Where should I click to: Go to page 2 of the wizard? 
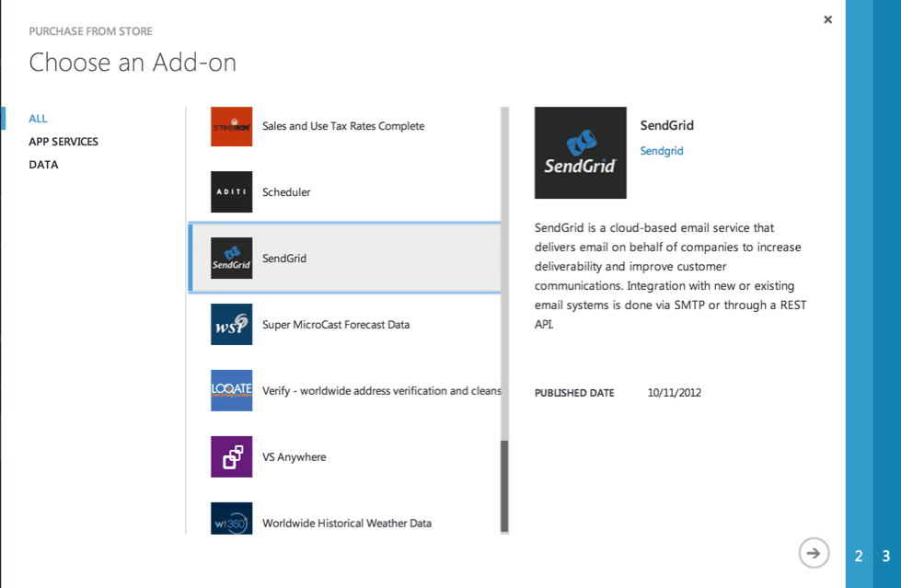[x=858, y=556]
